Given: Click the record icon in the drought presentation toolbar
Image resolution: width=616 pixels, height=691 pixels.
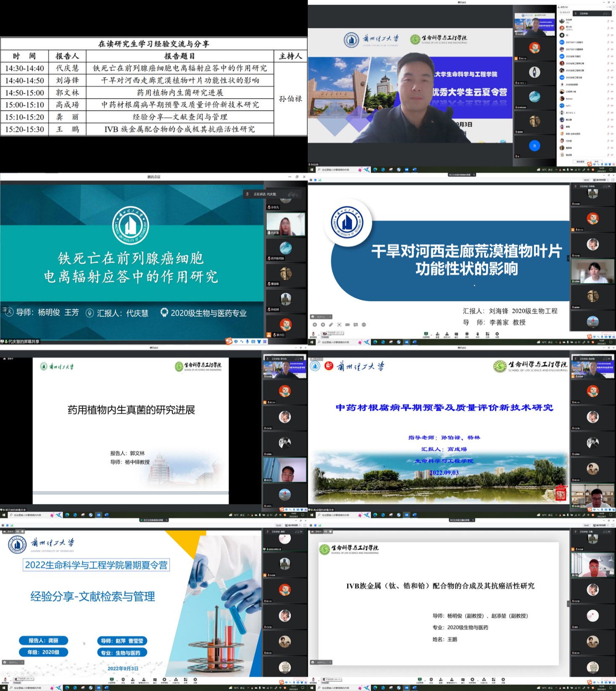Looking at the screenshot, I should [467, 334].
